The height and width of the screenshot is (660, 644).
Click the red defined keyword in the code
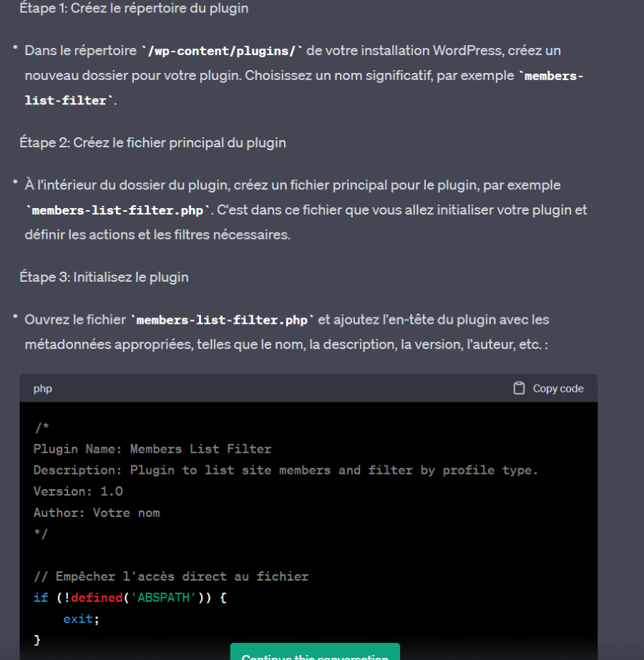(97, 598)
